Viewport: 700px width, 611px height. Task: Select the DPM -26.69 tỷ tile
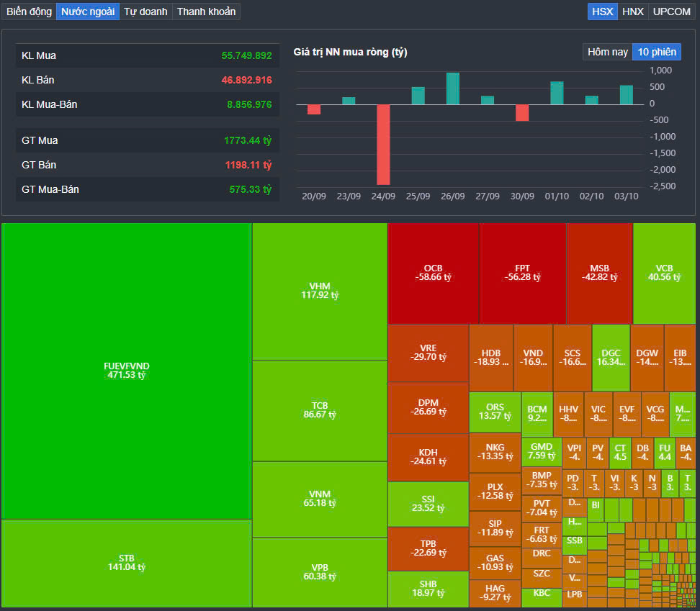point(428,407)
